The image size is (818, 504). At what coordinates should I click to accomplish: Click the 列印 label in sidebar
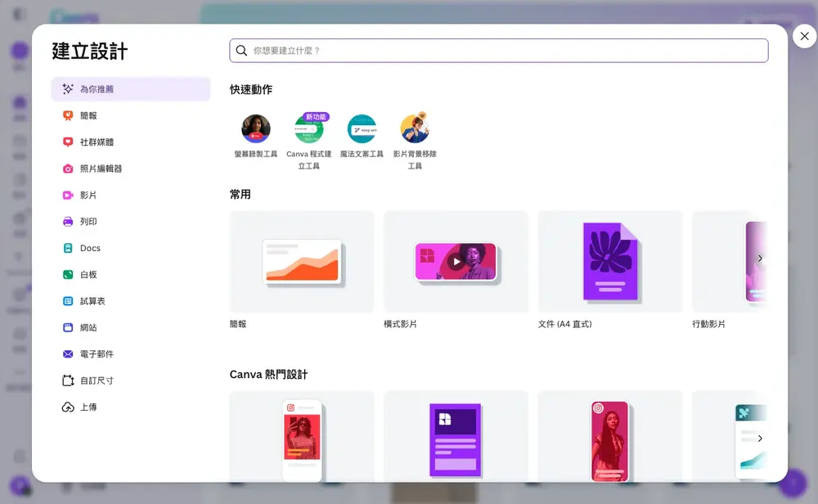point(88,222)
